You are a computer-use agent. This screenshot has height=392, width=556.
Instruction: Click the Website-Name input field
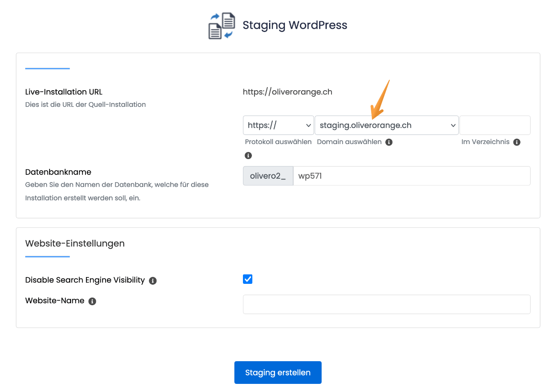click(387, 304)
